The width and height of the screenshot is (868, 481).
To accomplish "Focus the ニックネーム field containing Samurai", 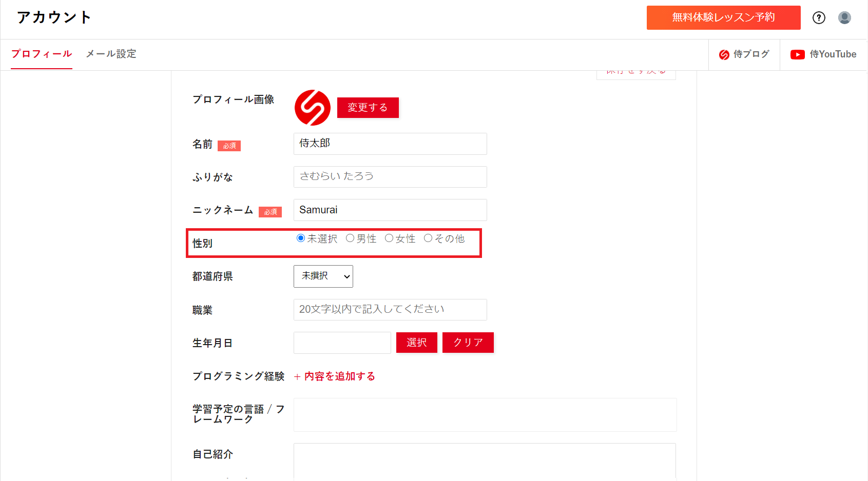I will (x=390, y=210).
